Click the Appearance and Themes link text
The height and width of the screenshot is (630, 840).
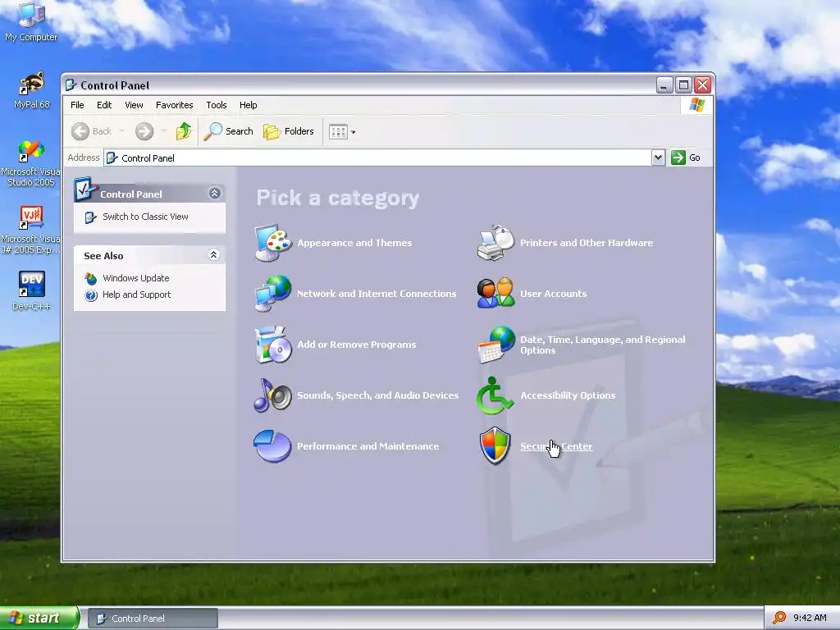(x=354, y=243)
